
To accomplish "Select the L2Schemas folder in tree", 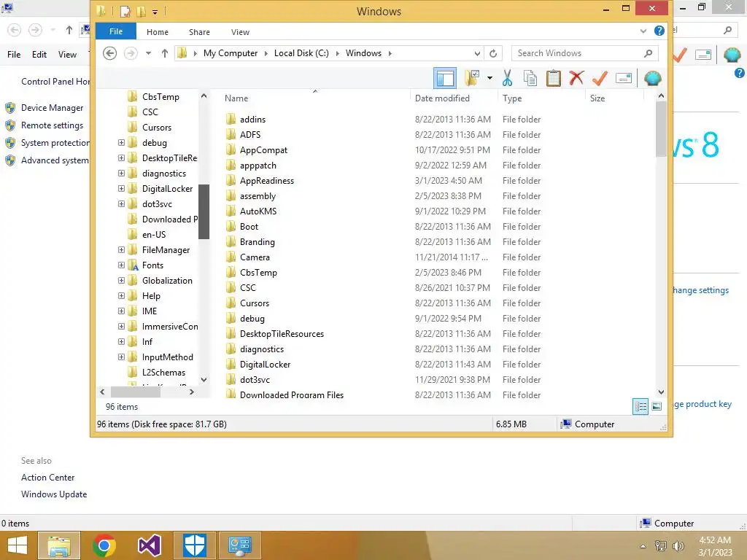I will [163, 373].
